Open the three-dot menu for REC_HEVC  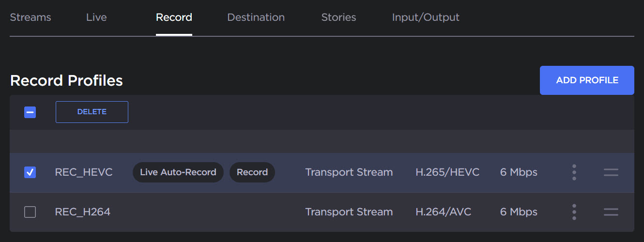(x=574, y=172)
